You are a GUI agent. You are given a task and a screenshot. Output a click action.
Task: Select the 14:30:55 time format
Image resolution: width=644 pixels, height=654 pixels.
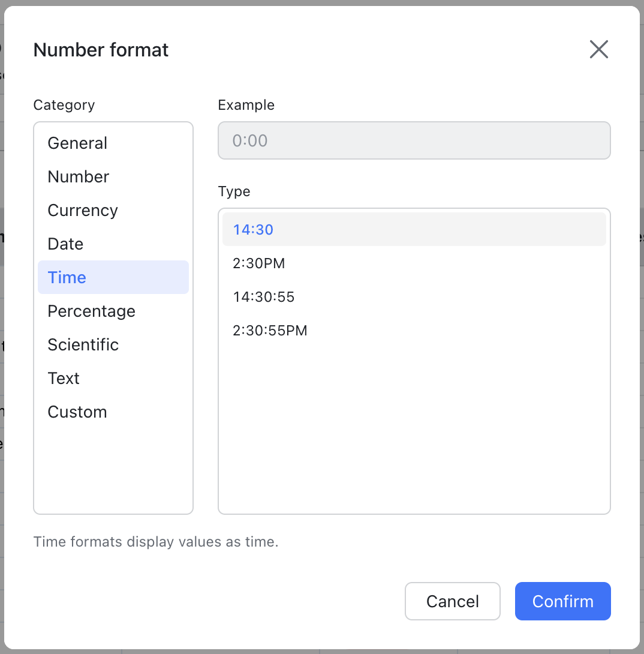click(264, 296)
